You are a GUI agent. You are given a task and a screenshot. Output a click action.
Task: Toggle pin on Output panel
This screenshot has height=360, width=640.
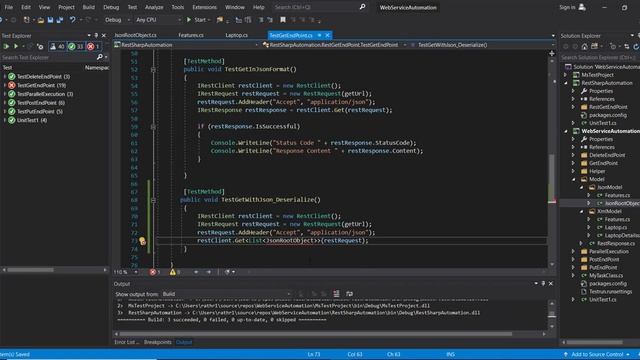543,283
